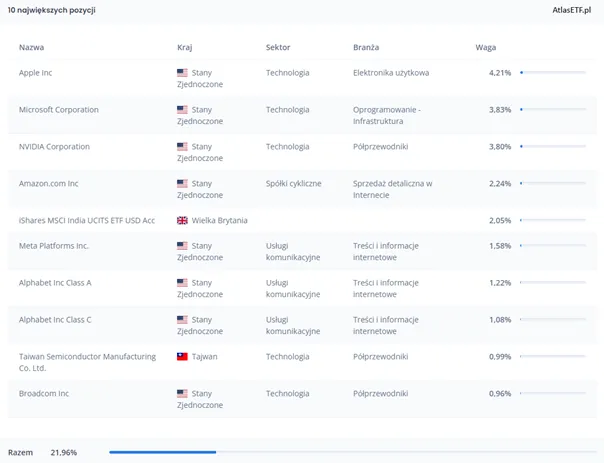Click the US flag in Microsoft Corporation row
The width and height of the screenshot is (604, 463).
(182, 109)
